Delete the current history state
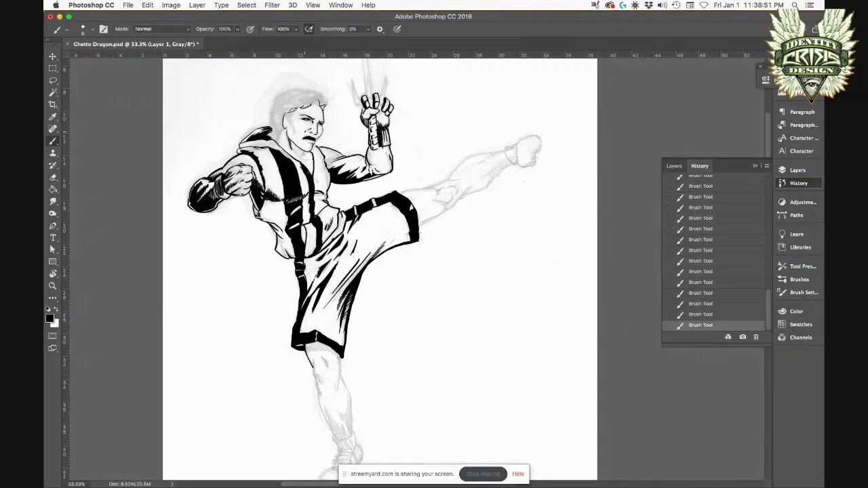This screenshot has height=488, width=868. (756, 337)
